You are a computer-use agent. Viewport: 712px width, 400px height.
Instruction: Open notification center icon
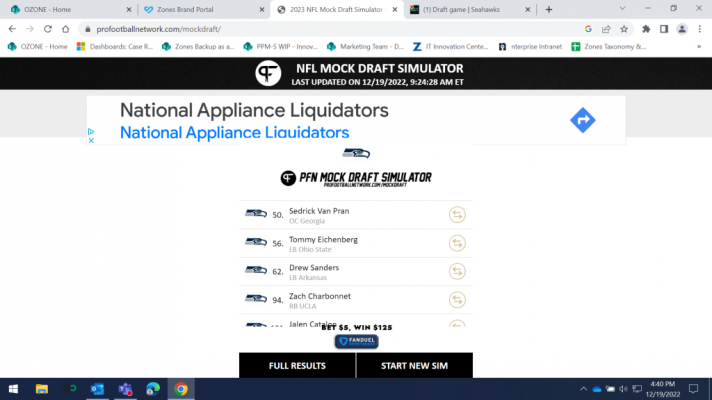[x=693, y=389]
